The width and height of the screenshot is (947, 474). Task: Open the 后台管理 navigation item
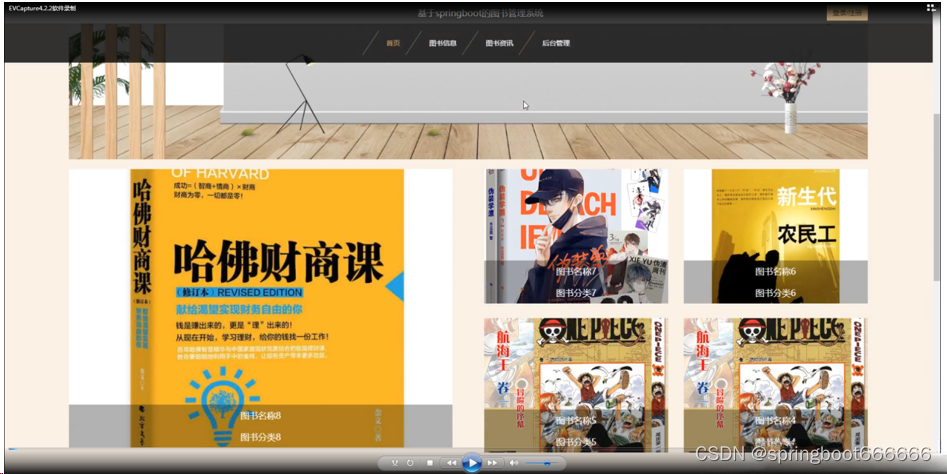pyautogui.click(x=556, y=43)
